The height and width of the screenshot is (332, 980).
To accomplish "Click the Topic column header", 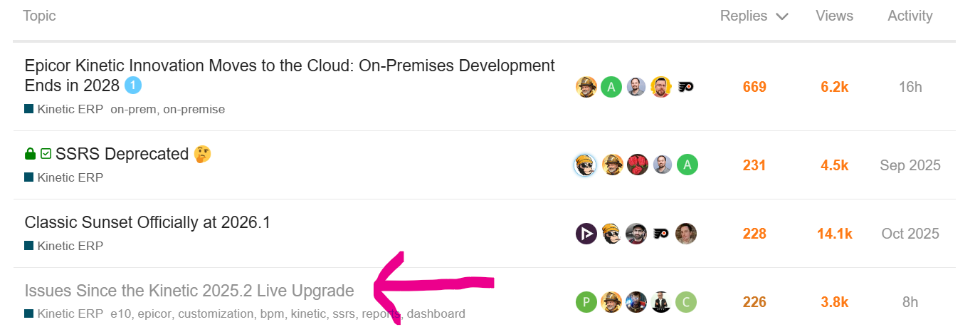I will (39, 16).
